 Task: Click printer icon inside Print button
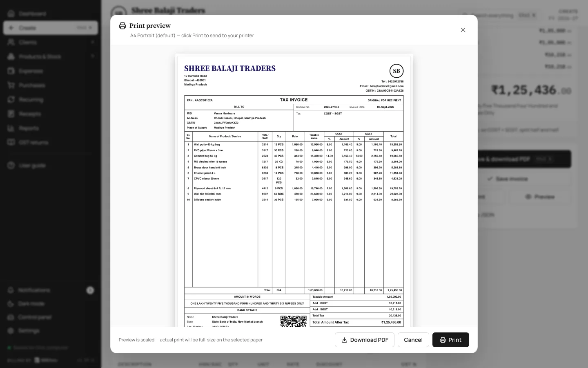[x=443, y=340]
